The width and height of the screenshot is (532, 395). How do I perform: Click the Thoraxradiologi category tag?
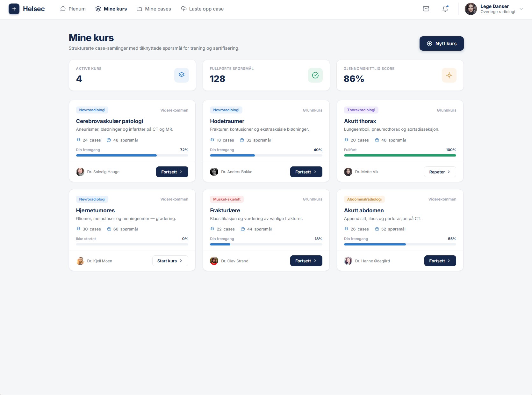(361, 110)
